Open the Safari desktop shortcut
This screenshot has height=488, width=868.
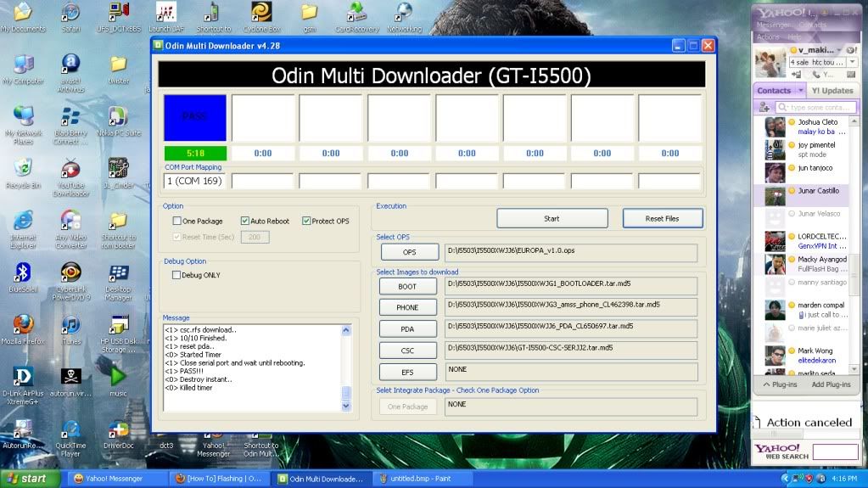pos(71,17)
